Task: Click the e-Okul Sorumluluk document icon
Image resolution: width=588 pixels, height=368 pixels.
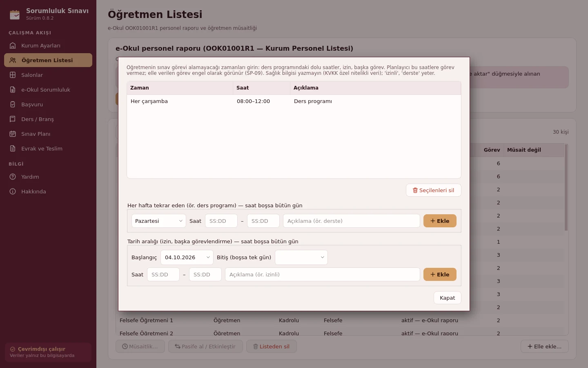Action: 13,90
